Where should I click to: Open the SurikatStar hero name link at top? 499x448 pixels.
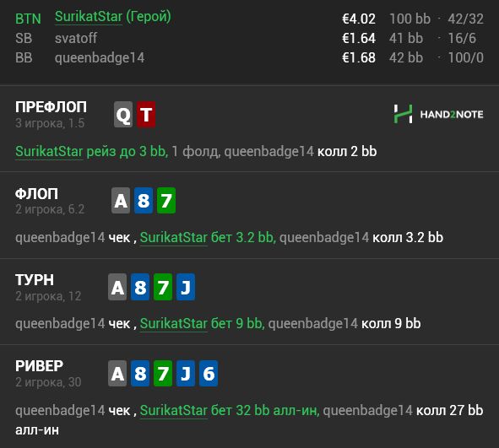[89, 17]
